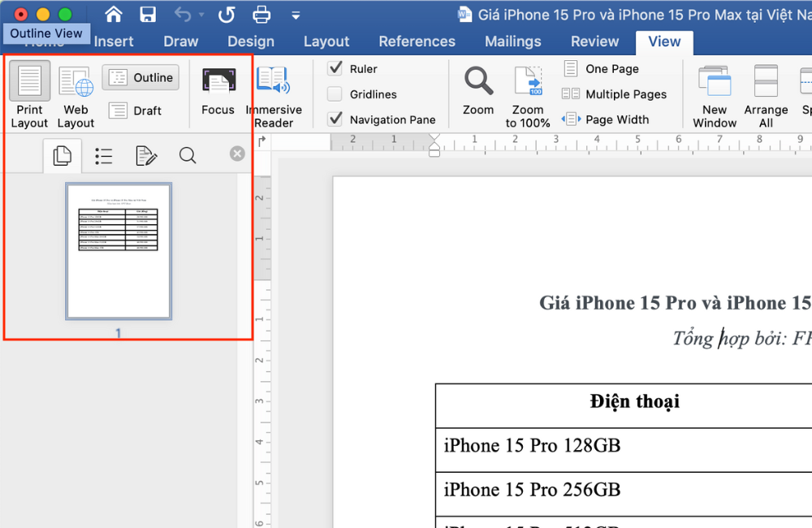Image resolution: width=812 pixels, height=528 pixels.
Task: Click the Word document icon in title bar
Action: pyautogui.click(x=464, y=15)
